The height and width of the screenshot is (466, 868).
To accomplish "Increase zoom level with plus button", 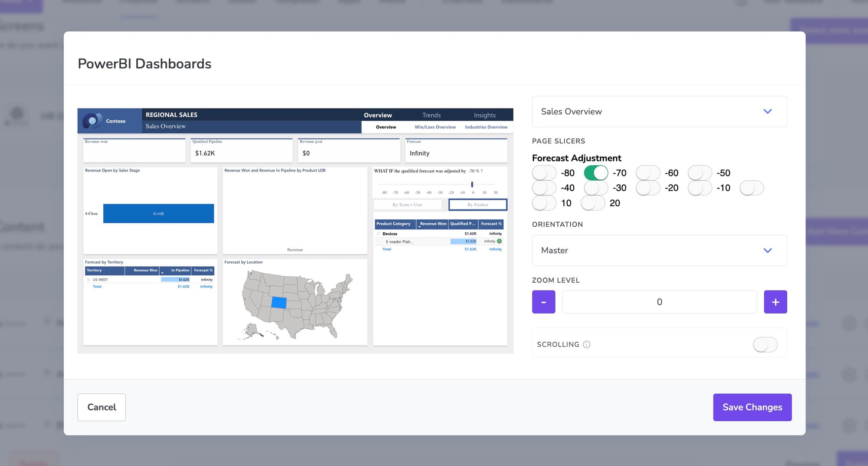I will (775, 302).
